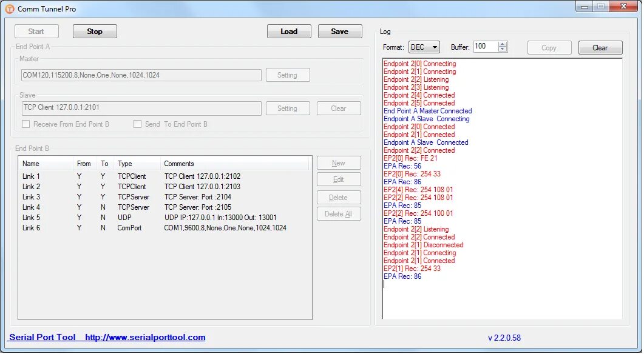The height and width of the screenshot is (354, 644).
Task: Click log line Endpoint 2[3] Listening
Action: click(x=416, y=87)
